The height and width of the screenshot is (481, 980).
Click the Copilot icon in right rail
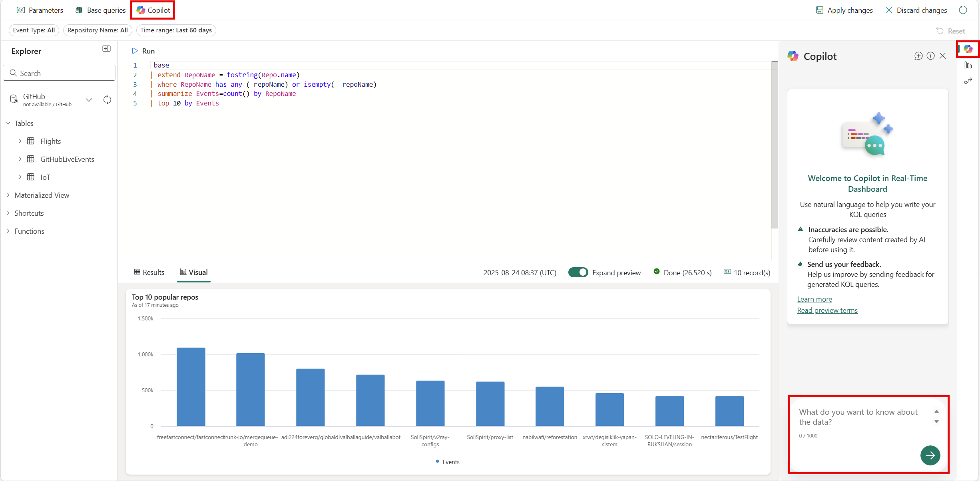pyautogui.click(x=968, y=49)
